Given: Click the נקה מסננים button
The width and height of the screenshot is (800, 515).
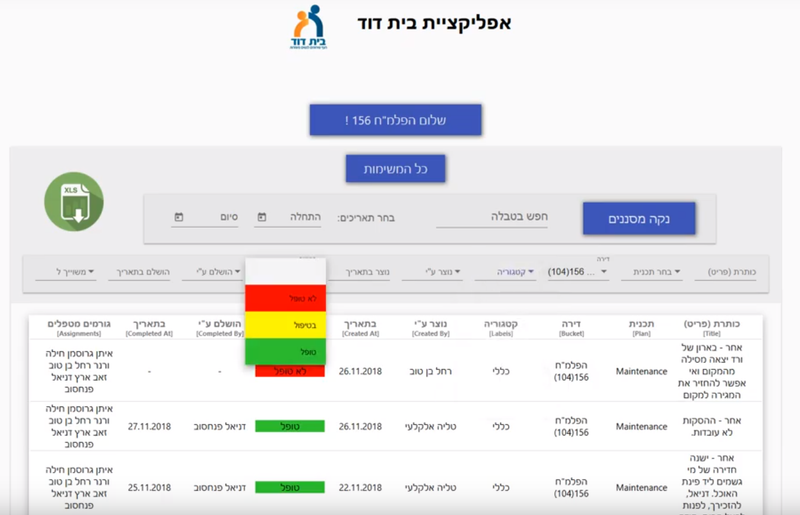Looking at the screenshot, I should (x=639, y=218).
